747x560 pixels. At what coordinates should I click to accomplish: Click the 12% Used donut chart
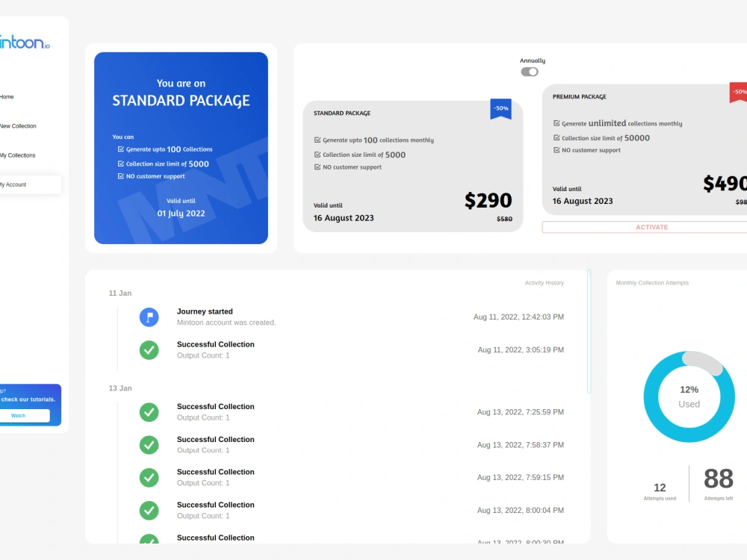click(x=689, y=396)
